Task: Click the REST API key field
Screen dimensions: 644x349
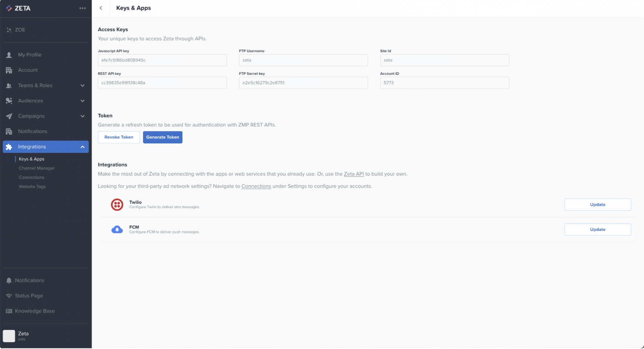Action: pos(162,83)
